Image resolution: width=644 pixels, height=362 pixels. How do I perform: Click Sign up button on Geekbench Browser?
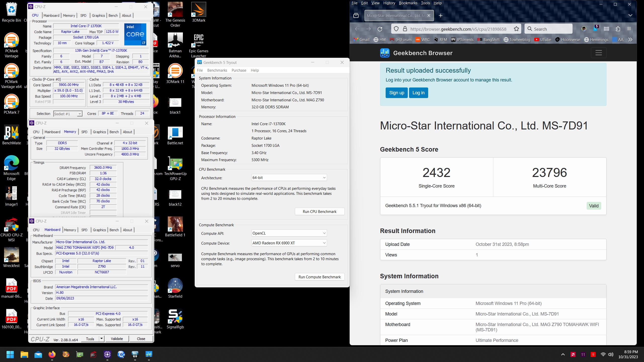pyautogui.click(x=396, y=93)
